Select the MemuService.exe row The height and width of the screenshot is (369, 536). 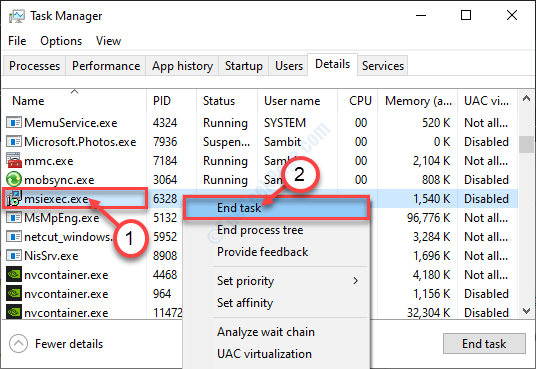pos(260,122)
